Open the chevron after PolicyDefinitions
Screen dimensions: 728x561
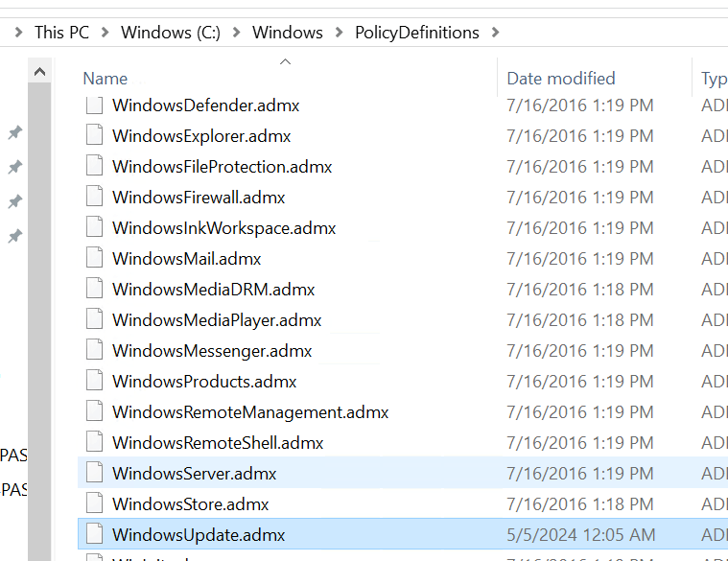[495, 33]
